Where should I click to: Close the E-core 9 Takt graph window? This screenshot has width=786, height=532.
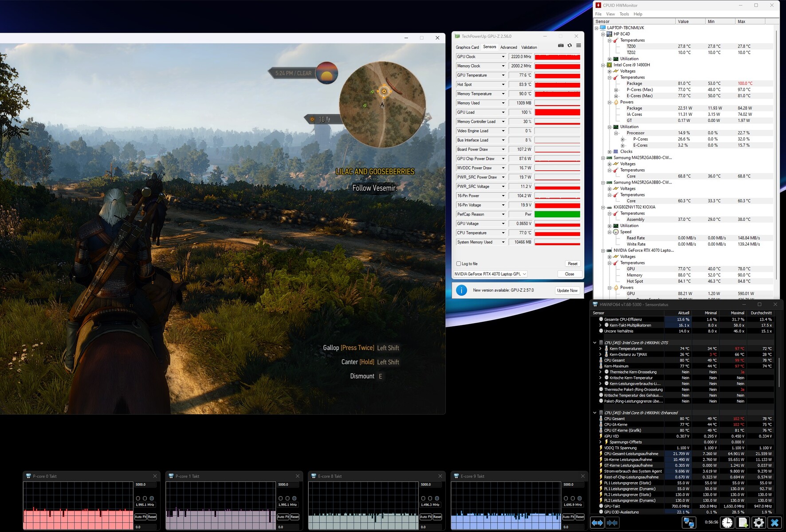583,476
